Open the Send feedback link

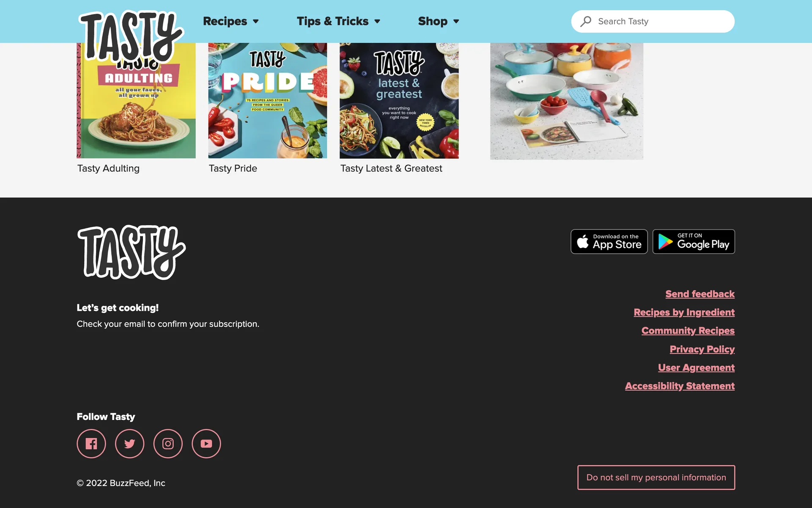[x=700, y=294]
